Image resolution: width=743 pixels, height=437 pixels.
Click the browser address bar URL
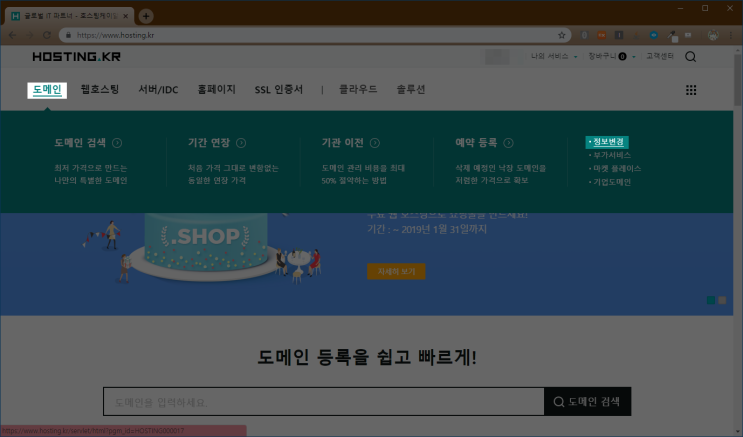coord(115,35)
